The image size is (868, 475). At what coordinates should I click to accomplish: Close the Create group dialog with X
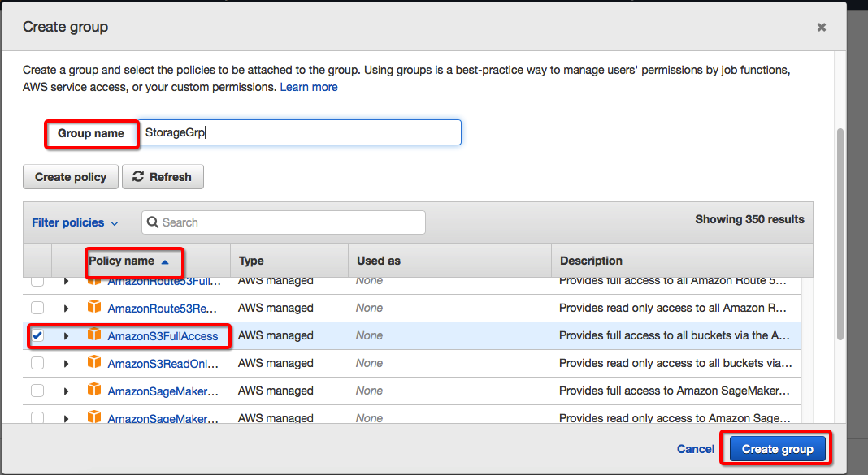[x=822, y=28]
